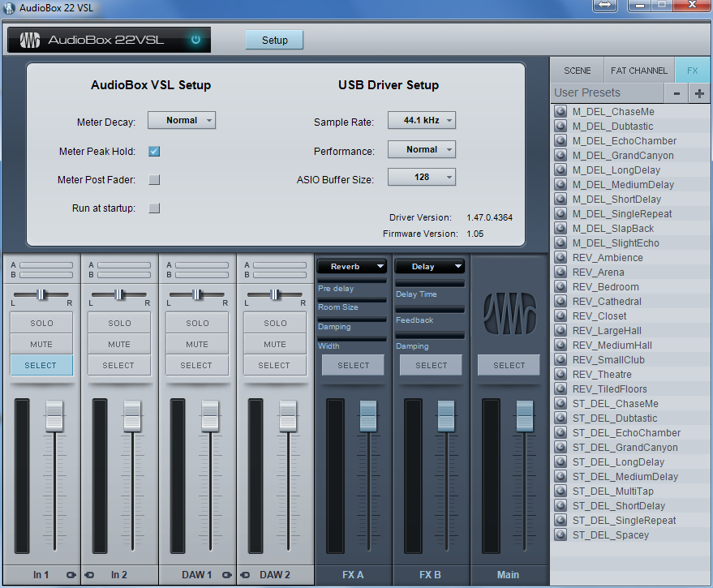Open the Sample Rate dropdown
This screenshot has height=588, width=713.
(x=421, y=121)
